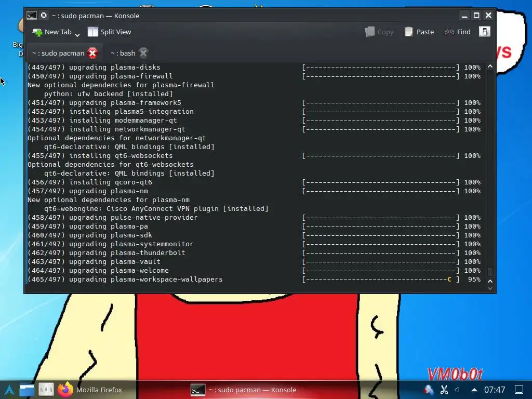Click the 95% progress value

click(x=474, y=279)
